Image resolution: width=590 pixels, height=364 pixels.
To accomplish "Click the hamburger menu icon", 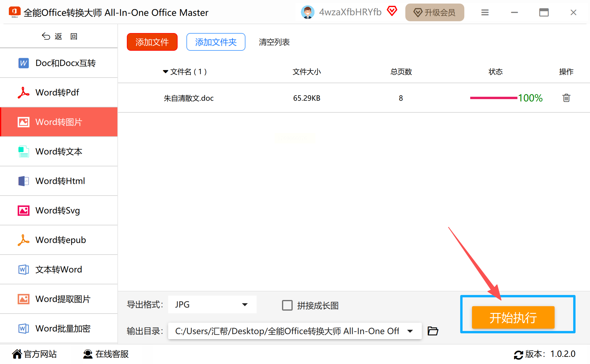I will [485, 12].
